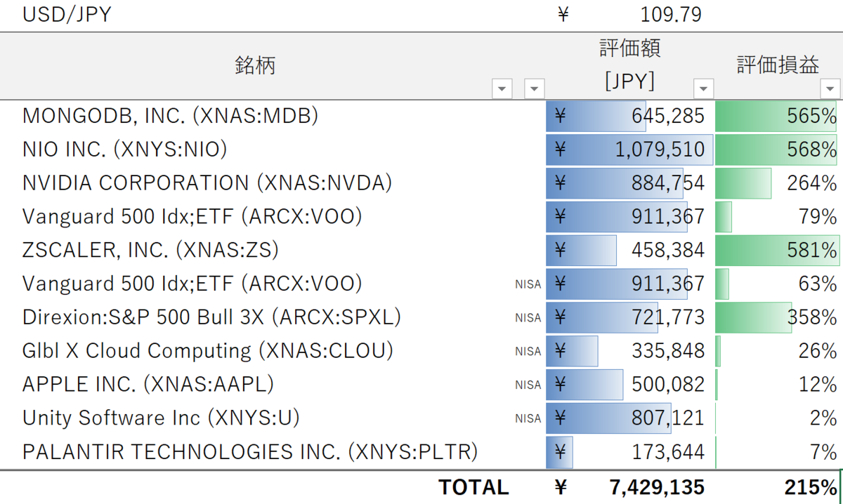Select the 79% gain cell
This screenshot has width=843, height=504.
pos(778,217)
